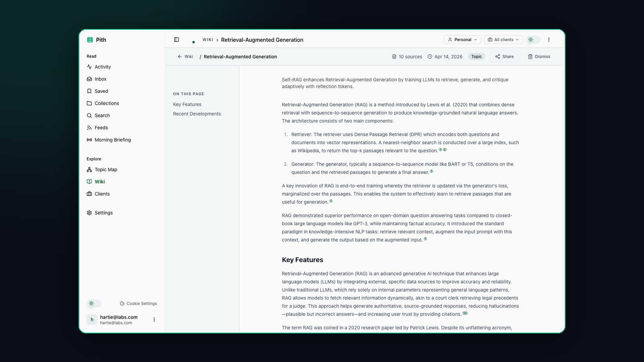Click the WIKI breadcrumb in header

(208, 40)
